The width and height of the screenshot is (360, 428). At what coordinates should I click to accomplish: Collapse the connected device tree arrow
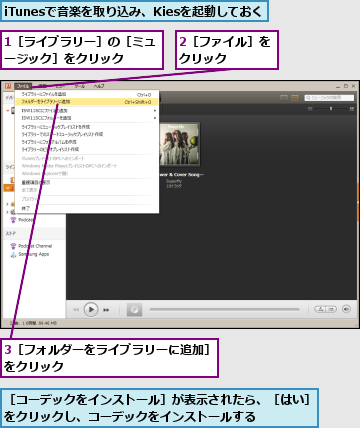coord(8,111)
